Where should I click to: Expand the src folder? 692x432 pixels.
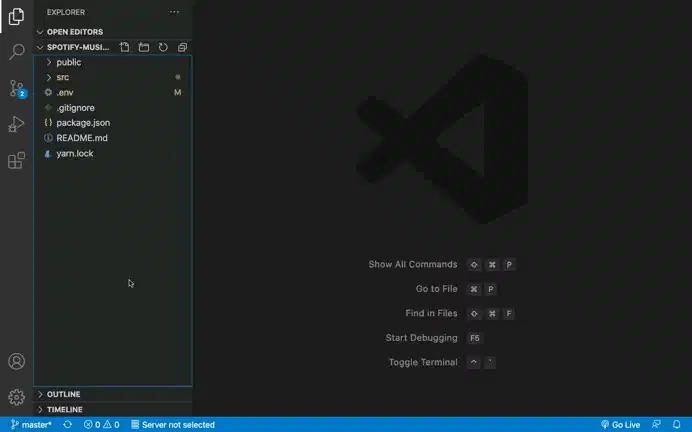pos(113,77)
